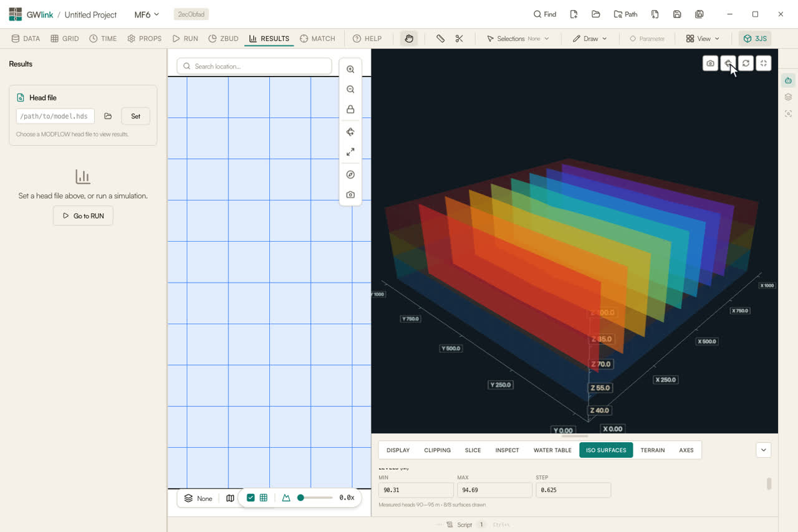Click the 2ec0bfad commit badge
This screenshot has height=532, width=798.
pyautogui.click(x=191, y=14)
